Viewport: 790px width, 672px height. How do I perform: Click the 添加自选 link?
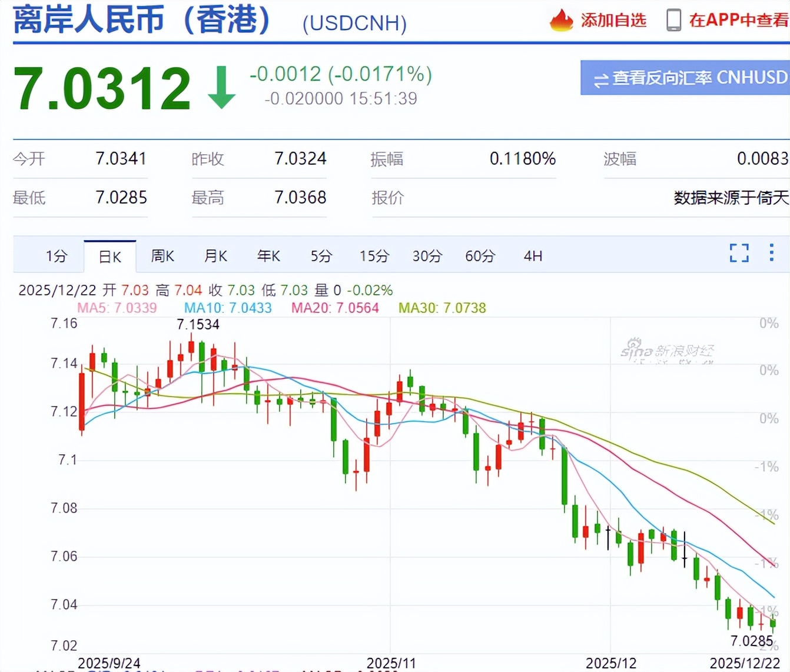click(613, 19)
